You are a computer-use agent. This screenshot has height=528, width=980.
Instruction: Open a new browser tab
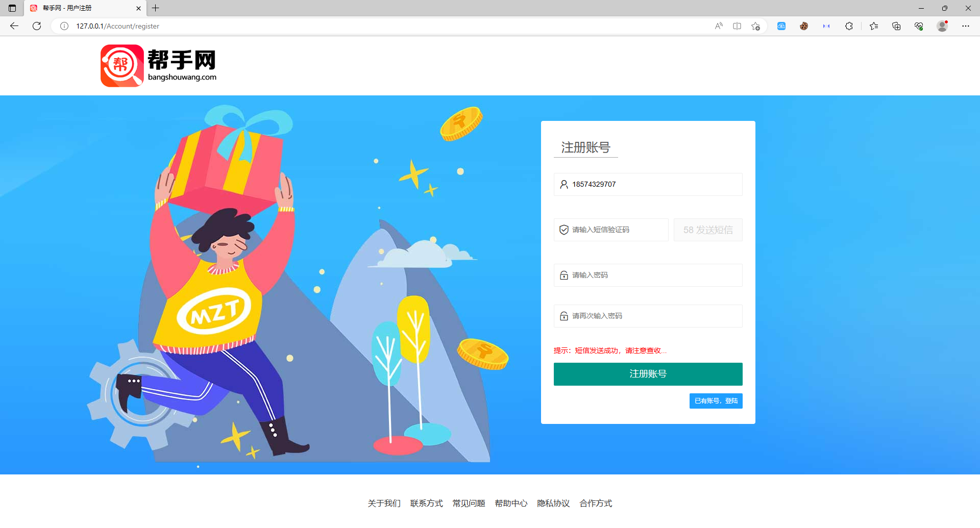(156, 8)
